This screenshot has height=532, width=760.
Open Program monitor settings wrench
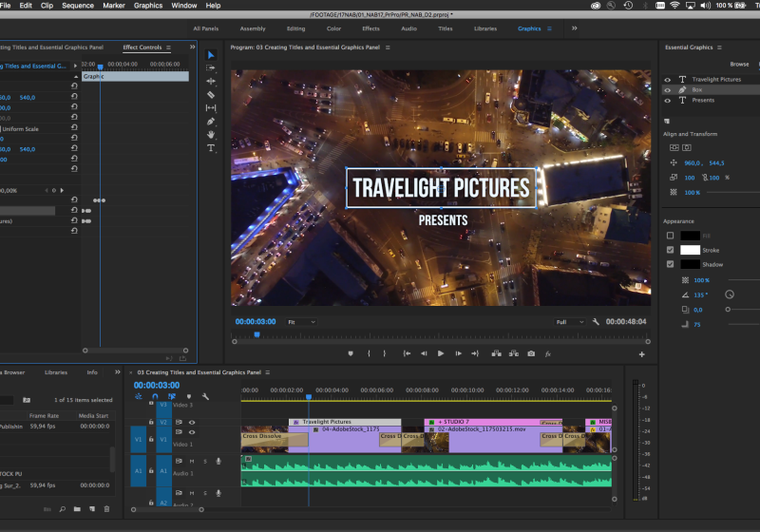(596, 322)
